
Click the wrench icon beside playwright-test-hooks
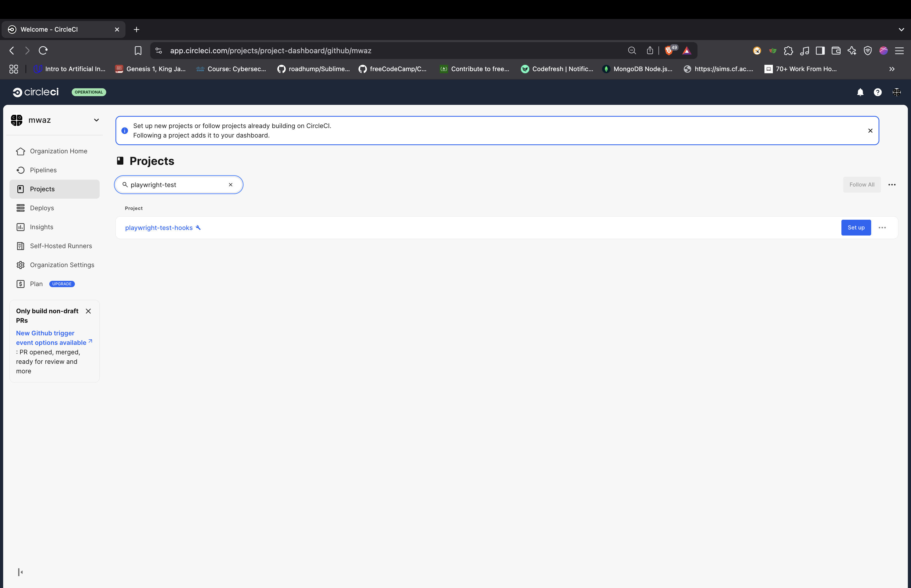pos(198,228)
